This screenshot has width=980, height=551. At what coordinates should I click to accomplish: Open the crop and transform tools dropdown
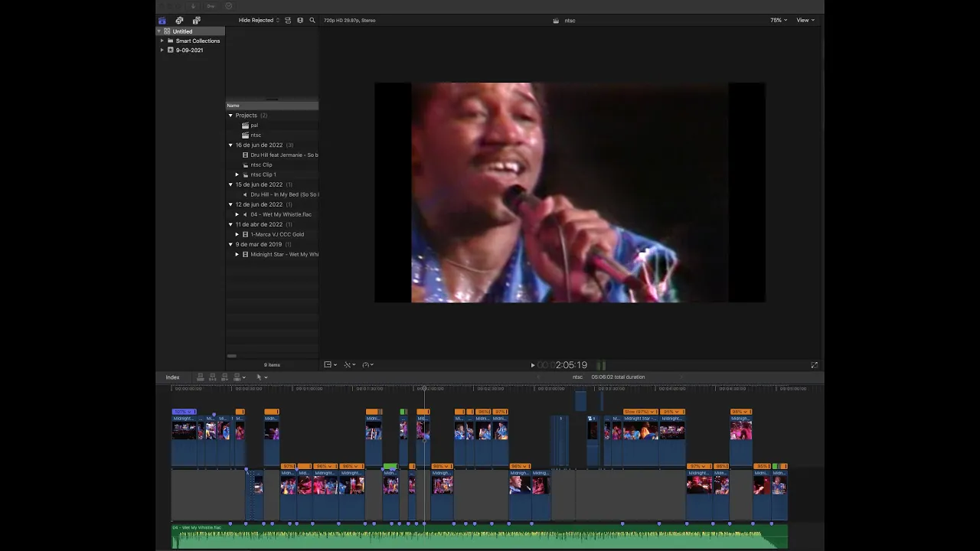pyautogui.click(x=331, y=365)
